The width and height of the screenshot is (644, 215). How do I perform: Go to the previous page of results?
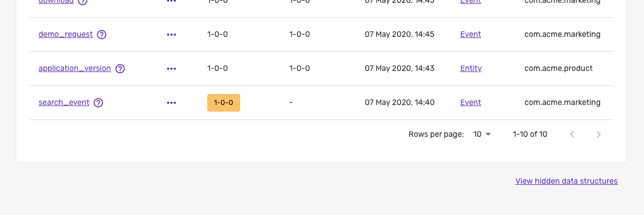click(572, 134)
